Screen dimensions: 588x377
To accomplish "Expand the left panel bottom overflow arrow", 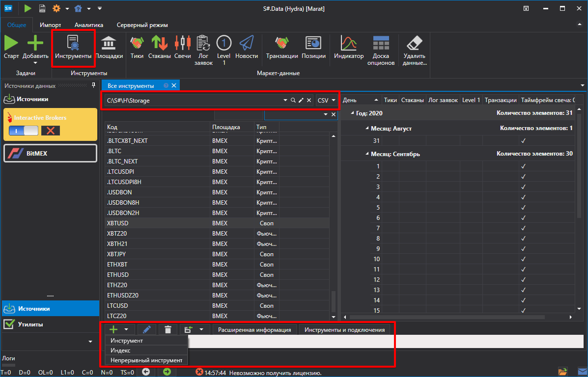I will click(90, 341).
